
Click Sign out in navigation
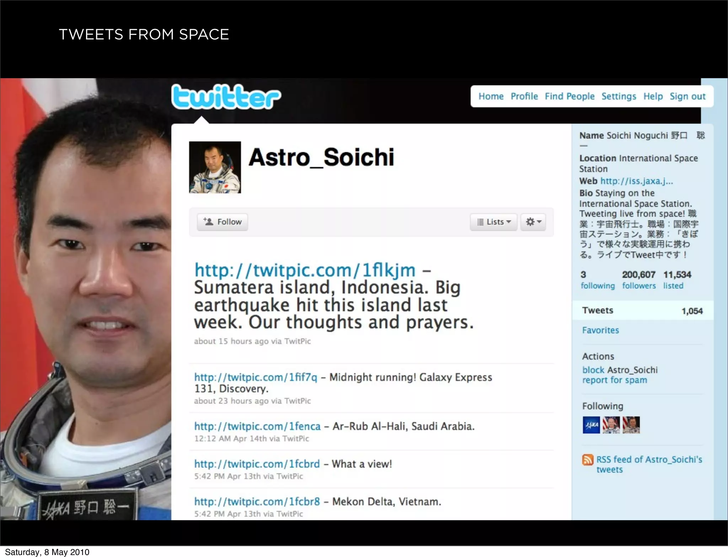click(687, 97)
